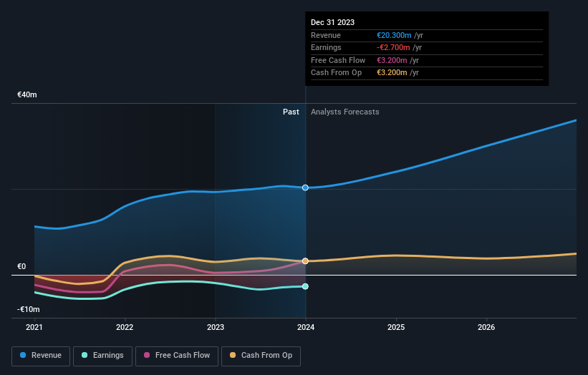Image resolution: width=588 pixels, height=375 pixels.
Task: Click the Dec 31 2023 tooltip date
Action: (x=332, y=22)
